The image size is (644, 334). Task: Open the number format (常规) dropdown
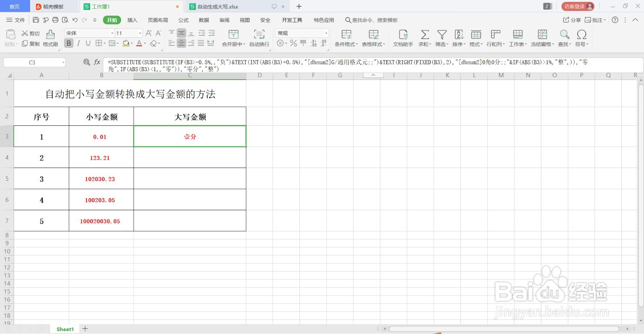(x=326, y=33)
